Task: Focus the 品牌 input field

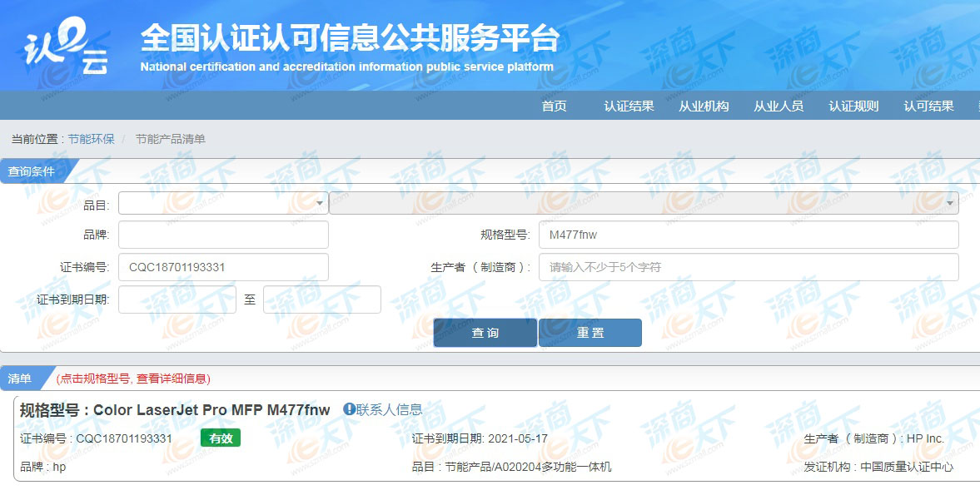Action: point(223,235)
